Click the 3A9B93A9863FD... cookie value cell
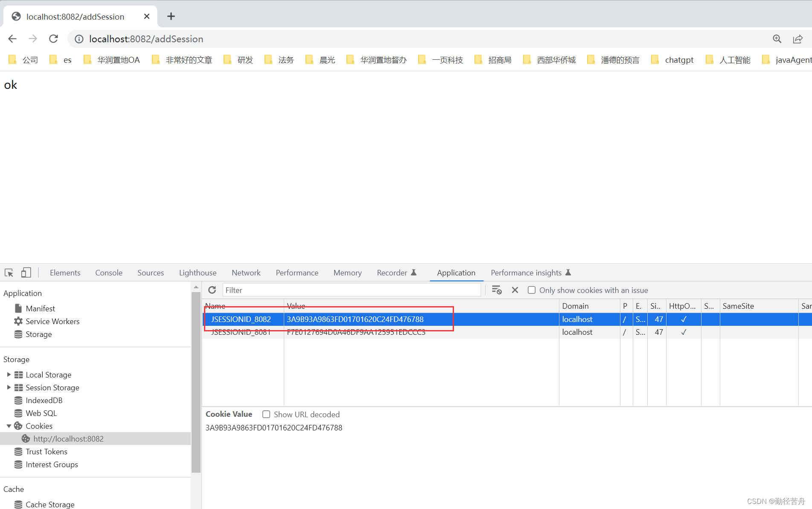 tap(422, 319)
